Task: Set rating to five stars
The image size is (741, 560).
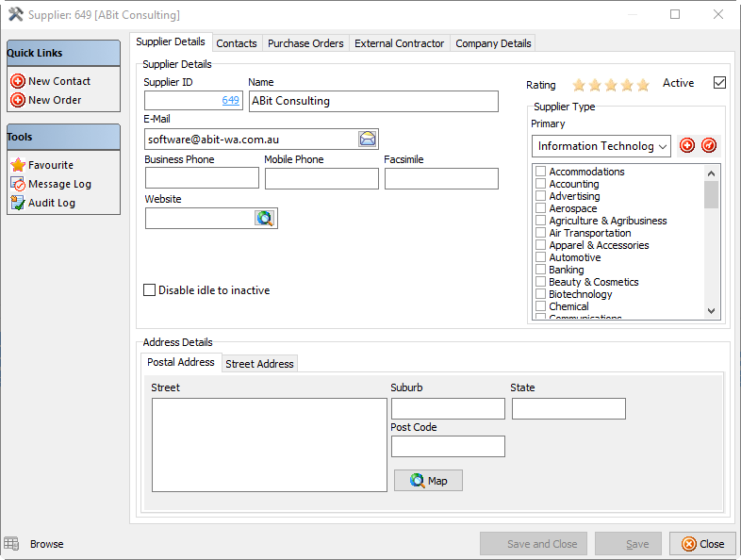Action: [x=643, y=85]
